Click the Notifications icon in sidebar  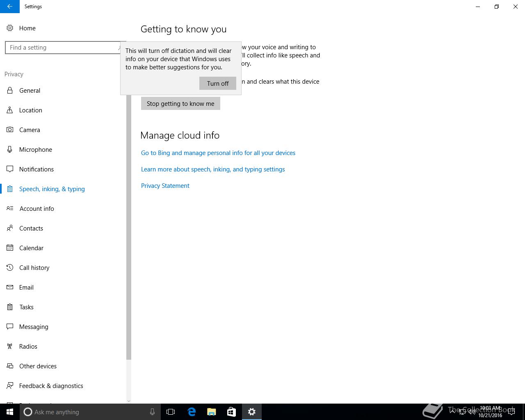(10, 169)
